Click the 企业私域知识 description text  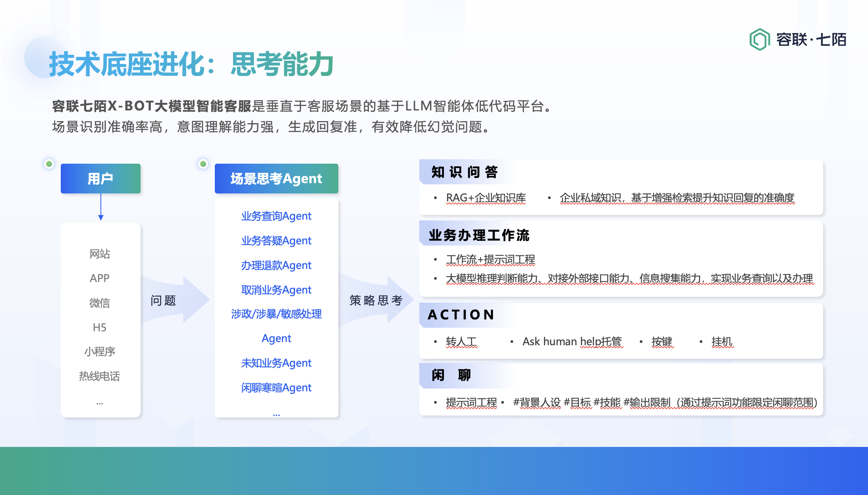677,197
